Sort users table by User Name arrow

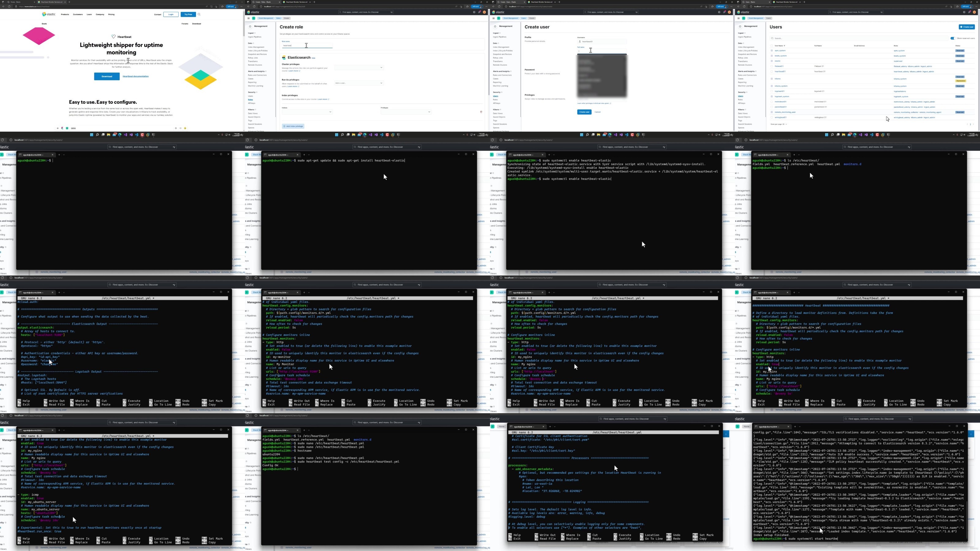784,46
